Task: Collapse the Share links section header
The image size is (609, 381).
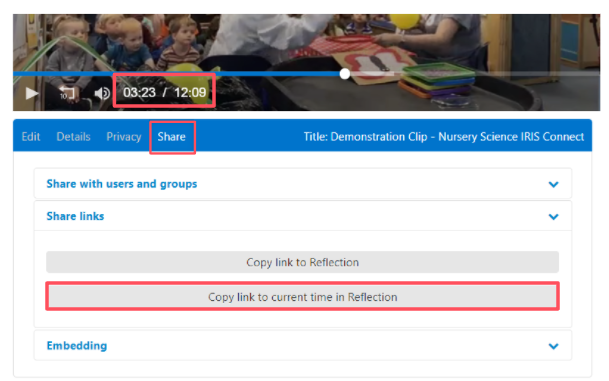Action: coord(303,216)
